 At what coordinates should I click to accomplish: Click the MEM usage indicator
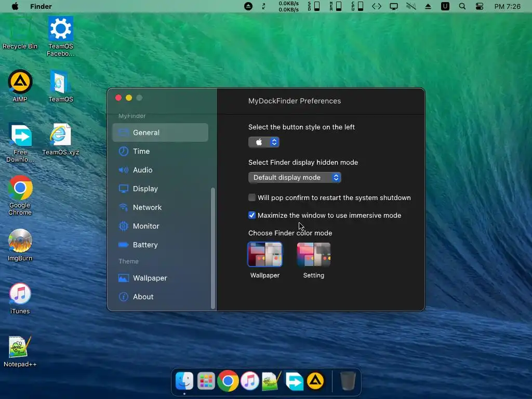[336, 6]
